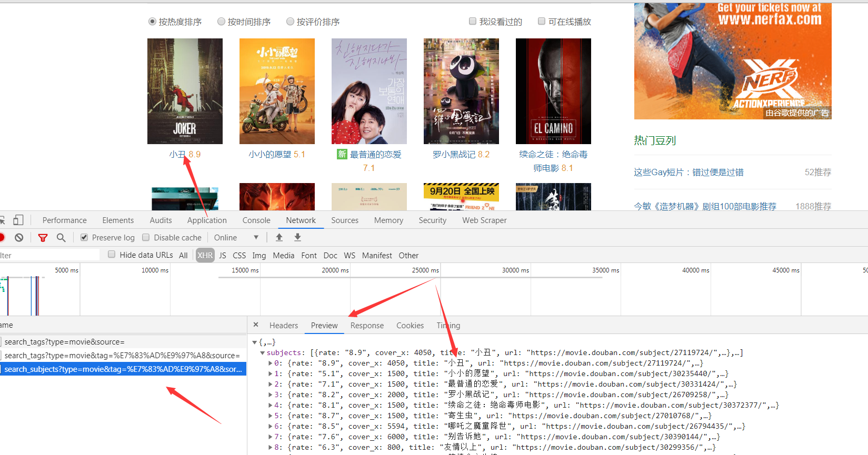The width and height of the screenshot is (868, 455).
Task: Expand subjects item 1 小小的愿望
Action: point(271,374)
